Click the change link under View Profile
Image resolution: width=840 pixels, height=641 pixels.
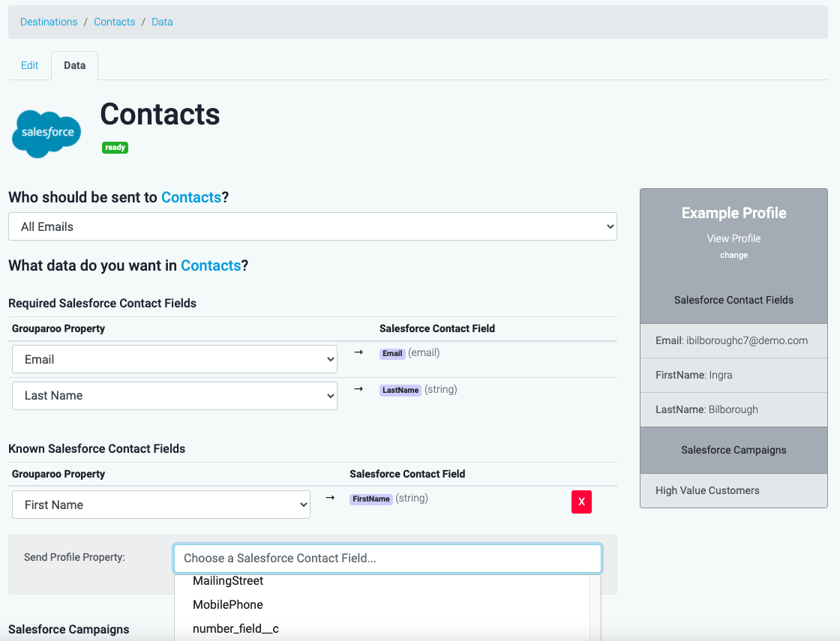(x=733, y=255)
